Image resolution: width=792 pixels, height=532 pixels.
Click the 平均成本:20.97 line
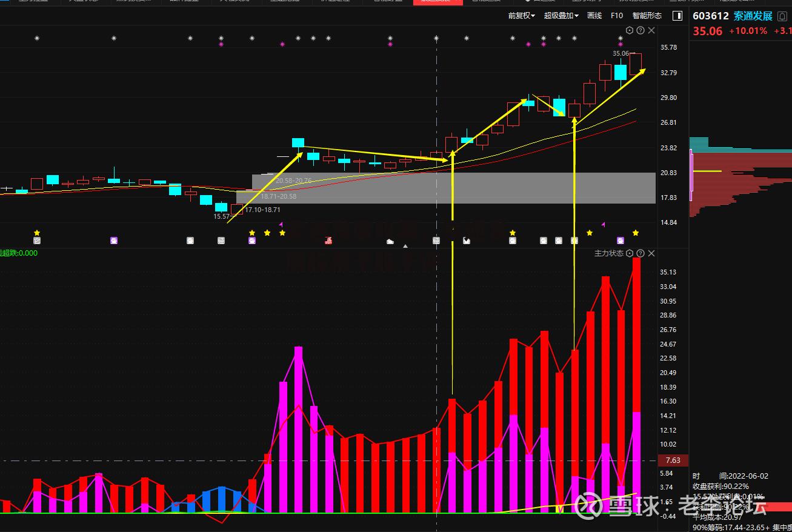point(717,517)
